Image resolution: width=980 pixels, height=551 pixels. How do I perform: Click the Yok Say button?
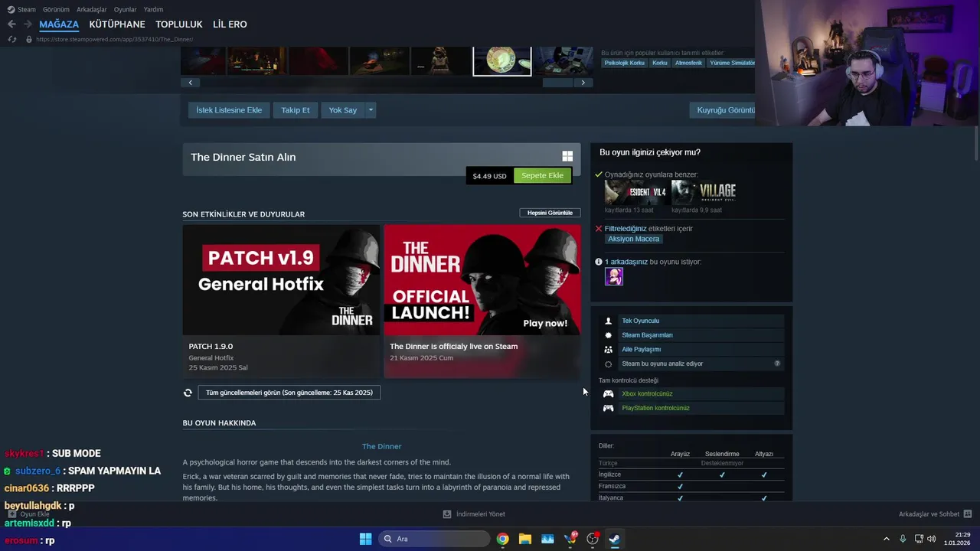343,110
